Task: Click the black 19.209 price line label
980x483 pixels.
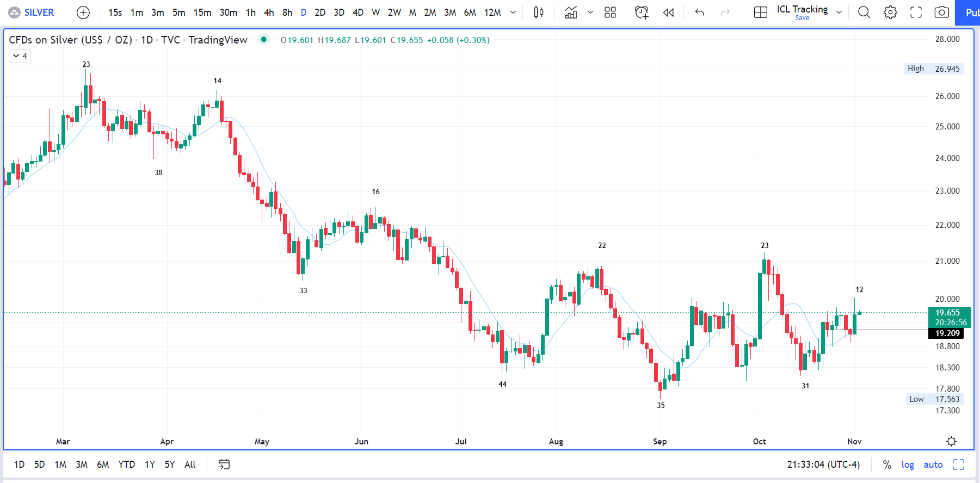Action: click(946, 333)
